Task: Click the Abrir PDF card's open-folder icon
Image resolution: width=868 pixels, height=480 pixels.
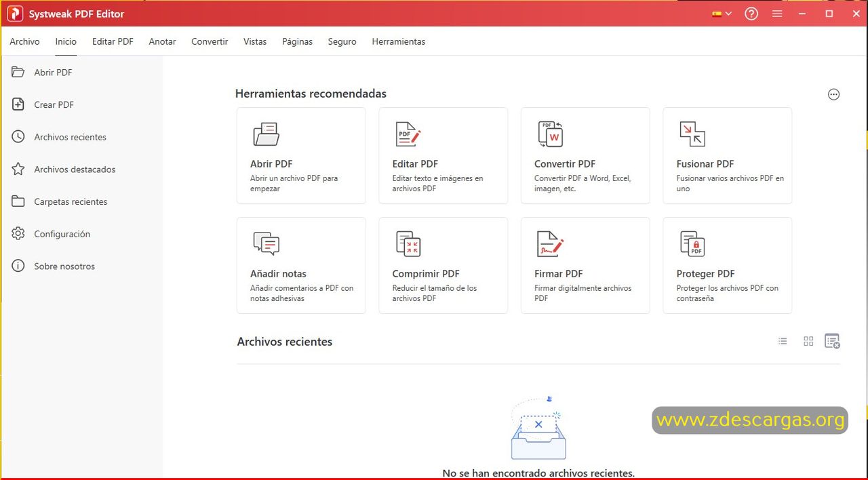Action: [x=267, y=134]
